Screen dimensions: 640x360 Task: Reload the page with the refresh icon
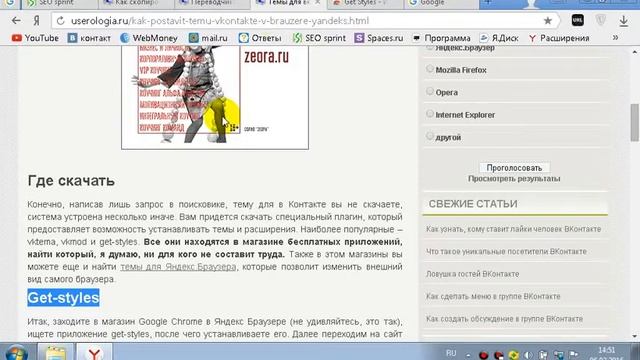60,21
